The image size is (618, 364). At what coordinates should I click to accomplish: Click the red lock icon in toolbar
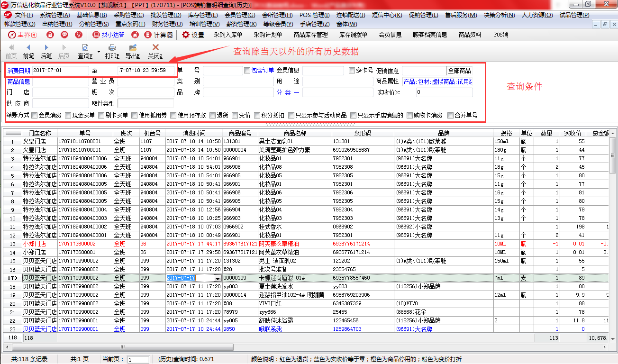(50, 35)
